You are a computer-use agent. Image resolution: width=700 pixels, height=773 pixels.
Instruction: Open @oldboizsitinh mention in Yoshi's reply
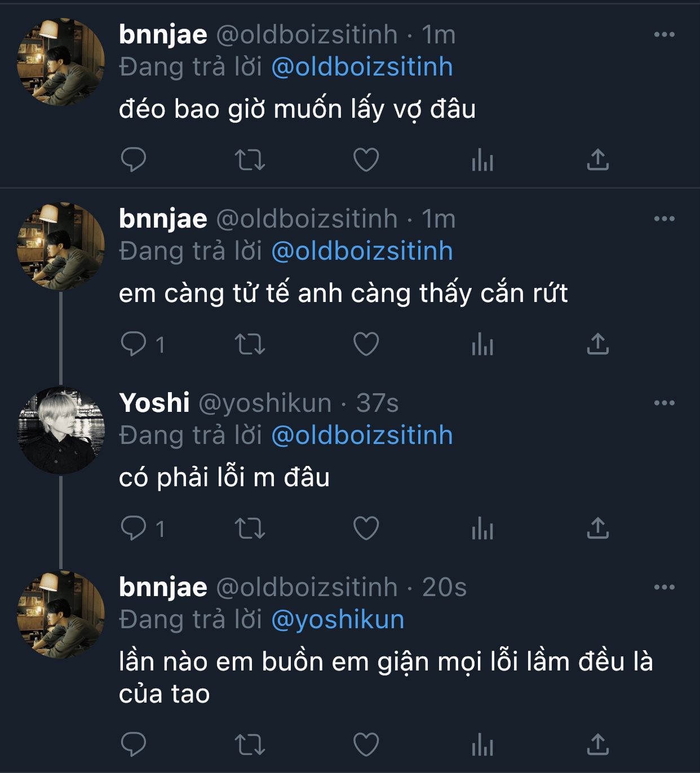(362, 436)
